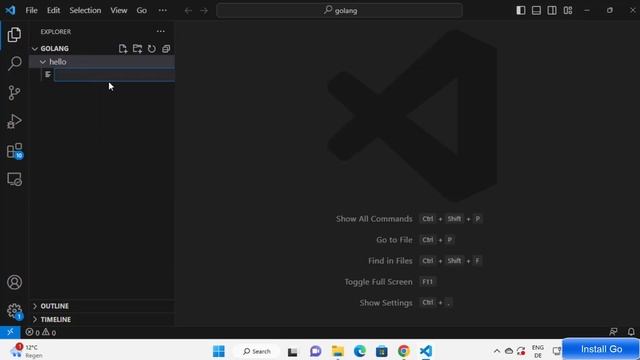Click the Toggle Full Screen hint

coord(378,282)
